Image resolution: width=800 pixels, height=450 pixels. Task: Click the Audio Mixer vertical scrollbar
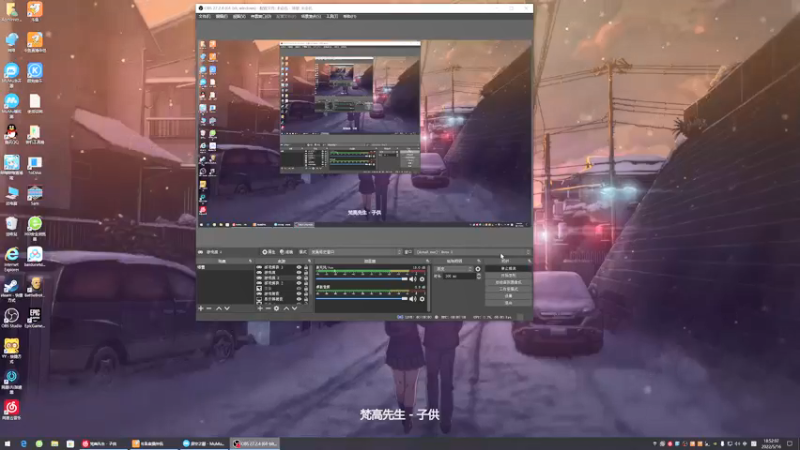pos(429,288)
